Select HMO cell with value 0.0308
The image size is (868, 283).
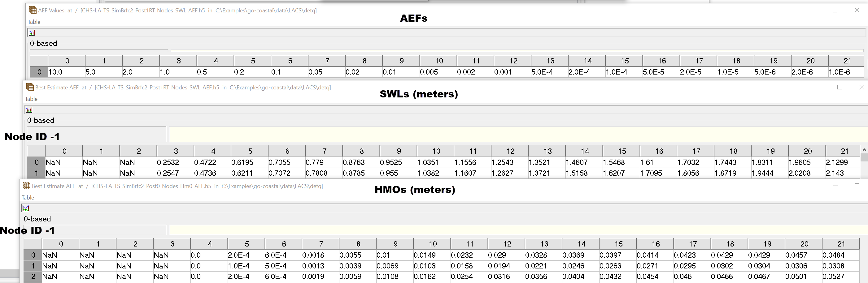point(840,266)
